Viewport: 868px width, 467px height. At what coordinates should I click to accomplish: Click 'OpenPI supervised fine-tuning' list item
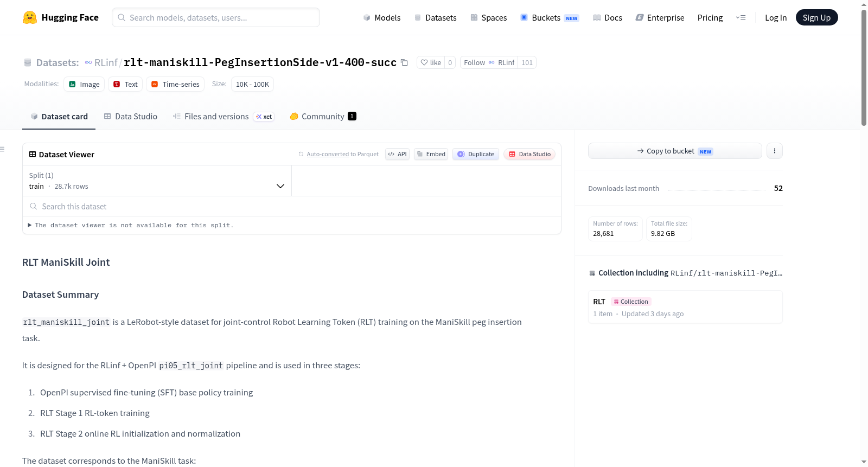coord(146,393)
